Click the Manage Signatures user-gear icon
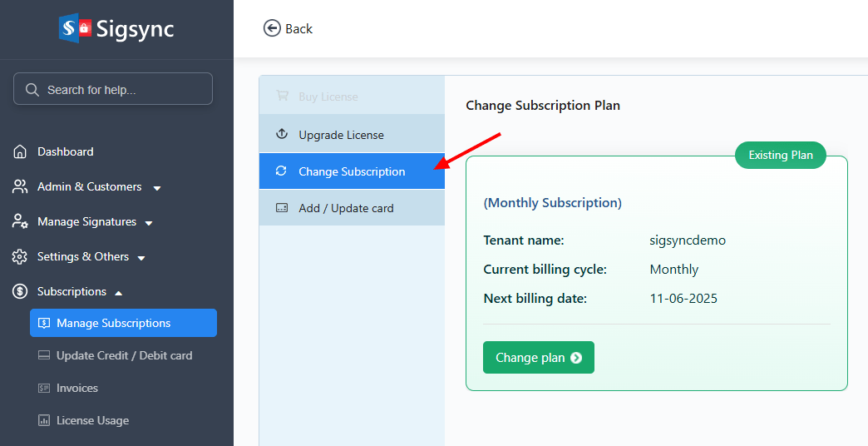Viewport: 868px width, 446px height. tap(20, 222)
